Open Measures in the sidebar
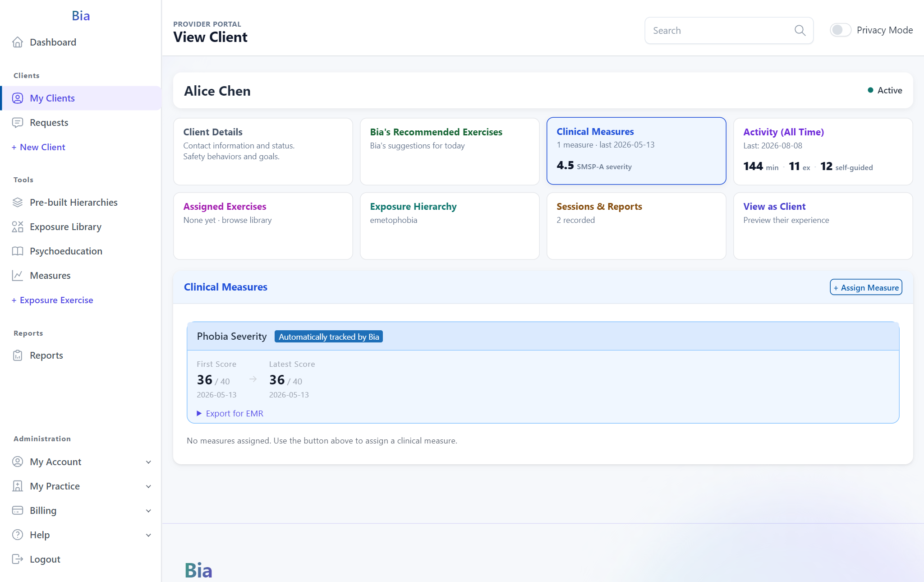The image size is (924, 582). point(81,276)
